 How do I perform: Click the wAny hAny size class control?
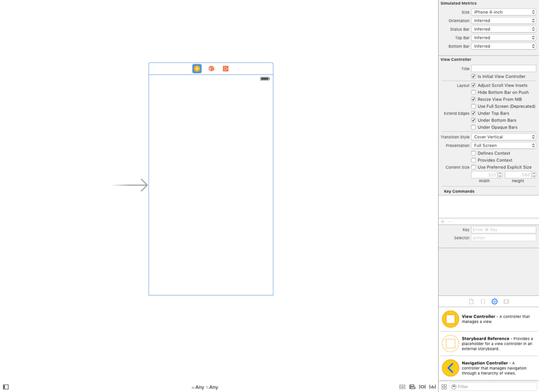(205, 387)
